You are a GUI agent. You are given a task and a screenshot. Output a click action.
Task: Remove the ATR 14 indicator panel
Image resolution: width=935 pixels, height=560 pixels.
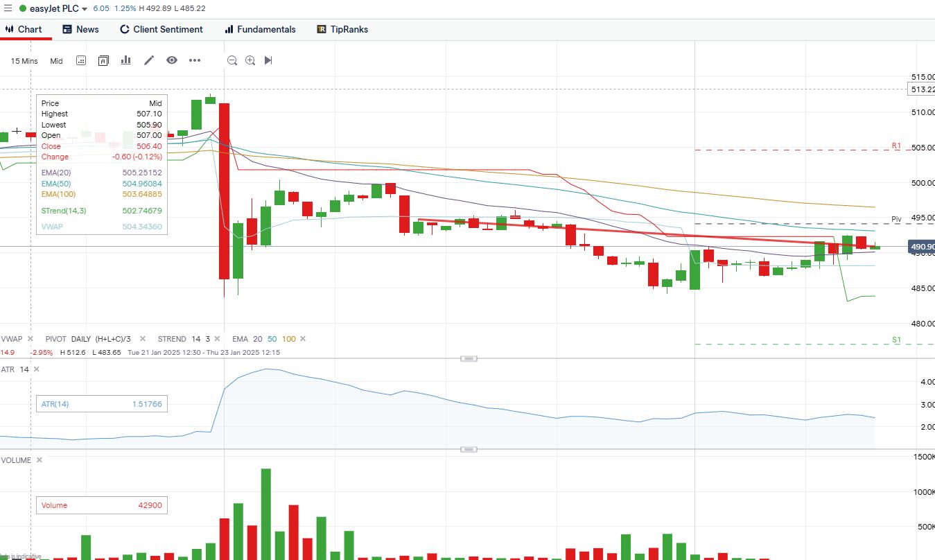(x=36, y=369)
